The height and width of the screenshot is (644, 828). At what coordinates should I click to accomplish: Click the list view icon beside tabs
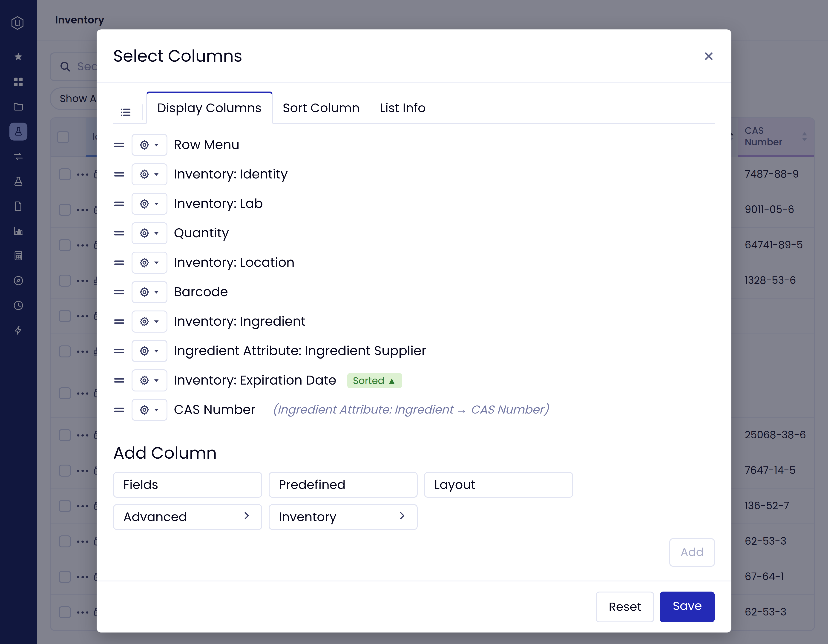pos(126,112)
